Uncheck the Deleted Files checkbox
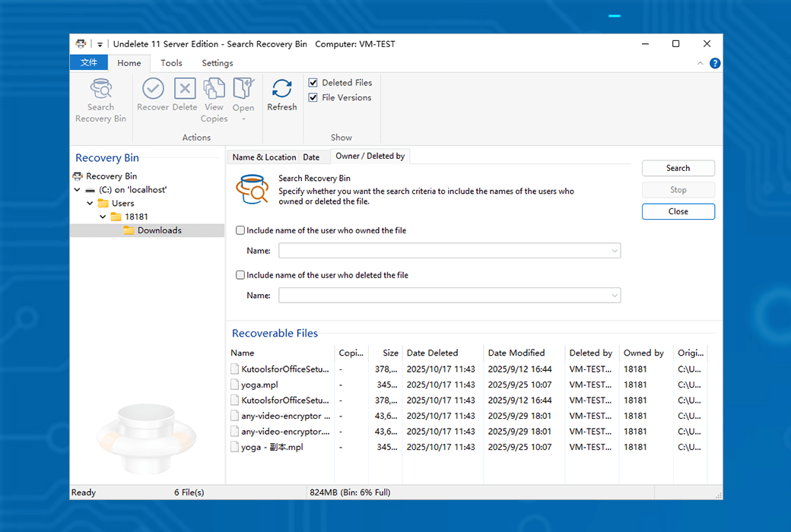Viewport: 791px width, 532px height. tap(313, 83)
